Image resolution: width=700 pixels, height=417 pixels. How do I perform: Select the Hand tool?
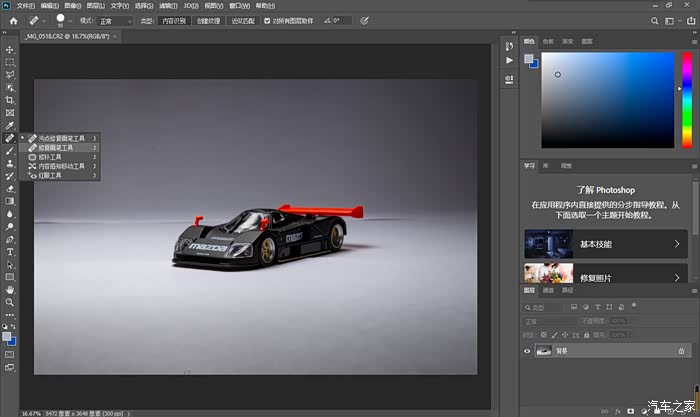coord(10,289)
